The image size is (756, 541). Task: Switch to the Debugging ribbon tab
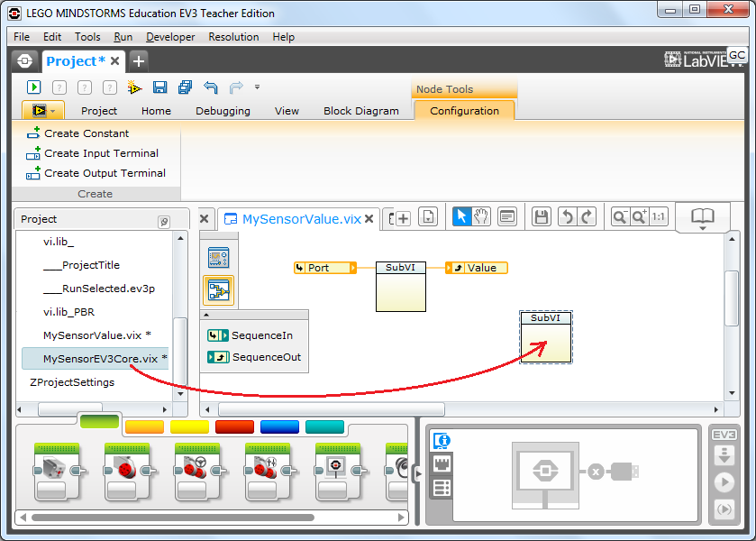[x=223, y=111]
